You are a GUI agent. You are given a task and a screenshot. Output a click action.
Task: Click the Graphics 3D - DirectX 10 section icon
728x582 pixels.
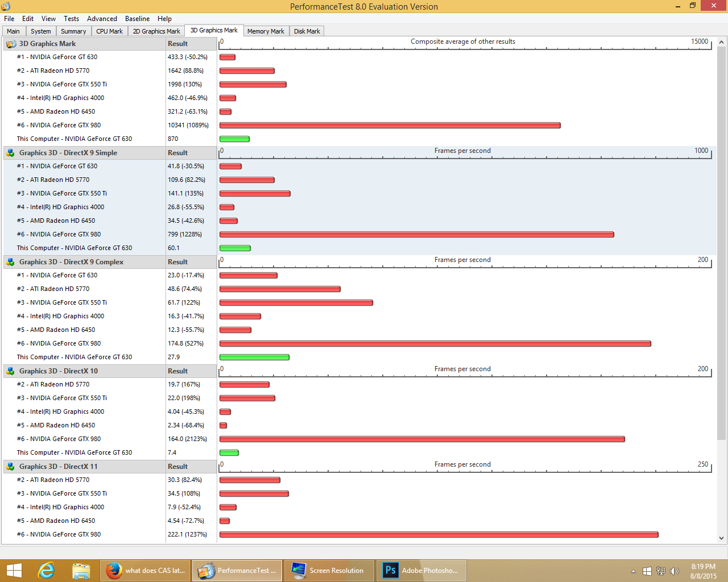[11, 371]
